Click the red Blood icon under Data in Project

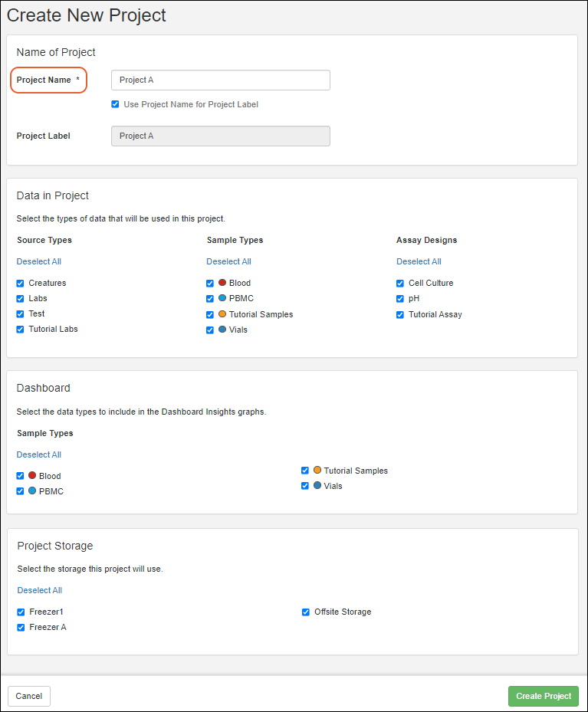[x=222, y=283]
